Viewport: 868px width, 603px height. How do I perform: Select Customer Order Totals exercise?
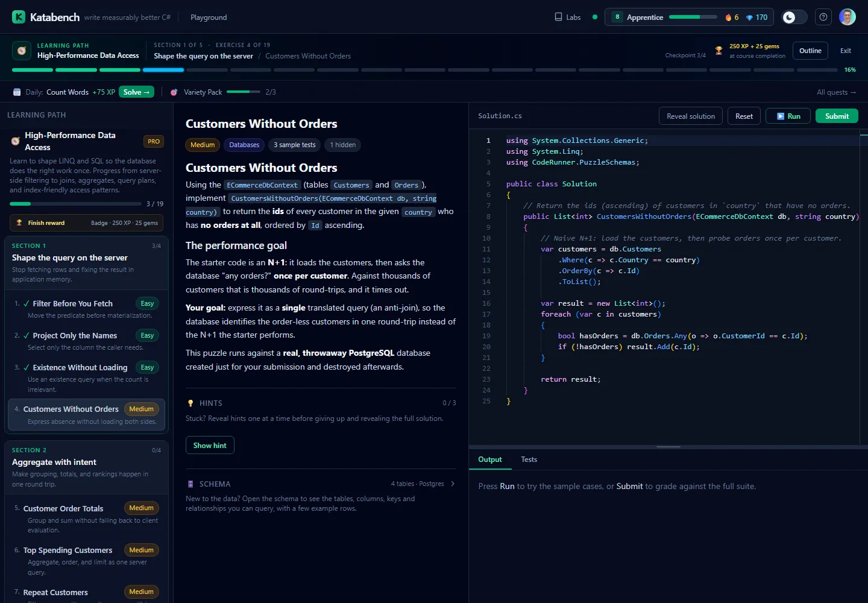tap(86, 518)
